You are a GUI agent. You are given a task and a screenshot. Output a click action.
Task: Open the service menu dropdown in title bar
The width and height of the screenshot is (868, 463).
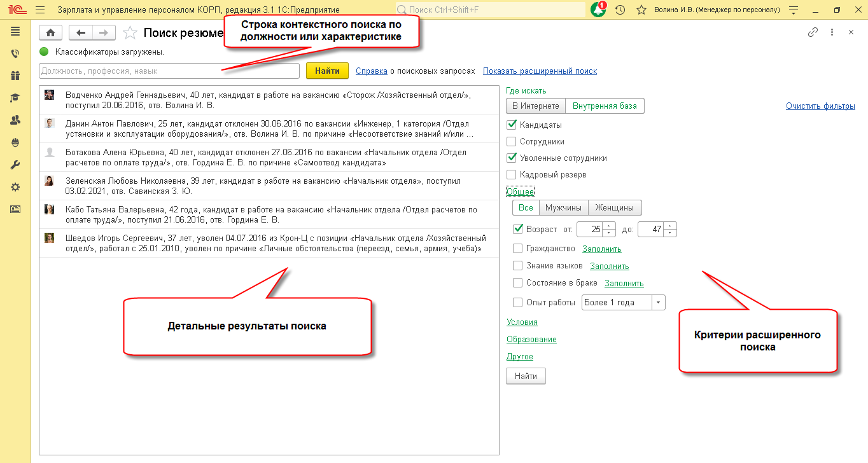pos(793,10)
